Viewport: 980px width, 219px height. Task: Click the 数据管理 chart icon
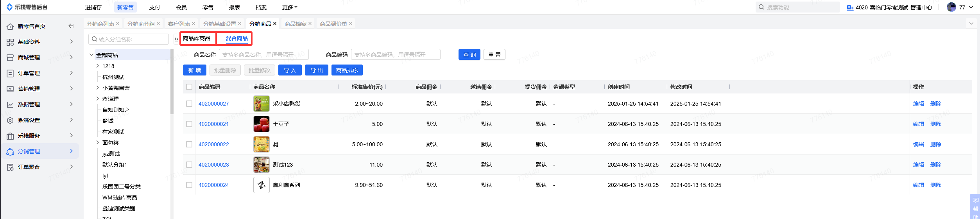(10, 104)
